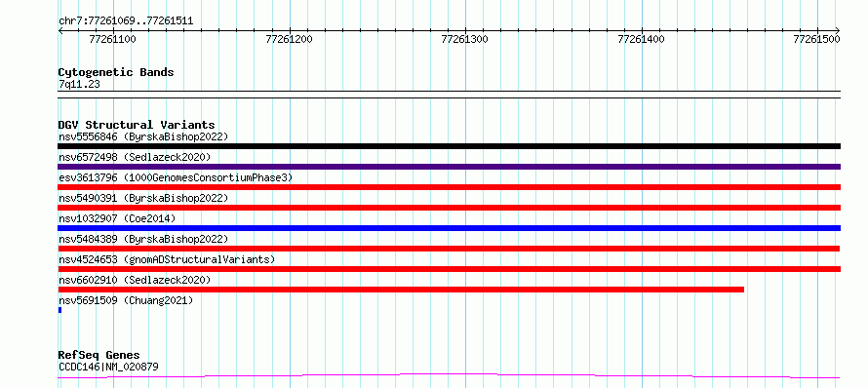
Task: Click the small blue nsv5691509 marker
Action: point(59,310)
